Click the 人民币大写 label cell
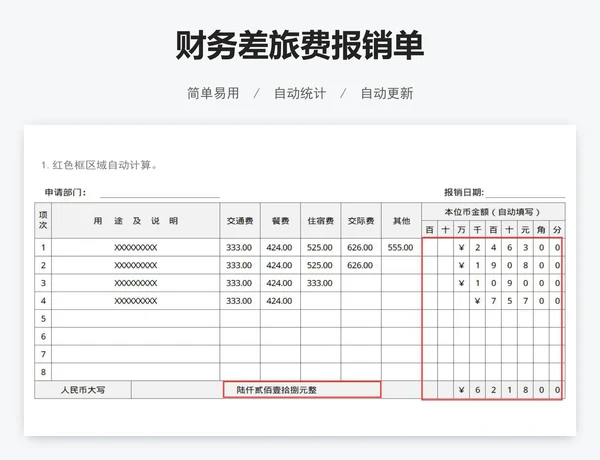600x460 pixels. 83,390
